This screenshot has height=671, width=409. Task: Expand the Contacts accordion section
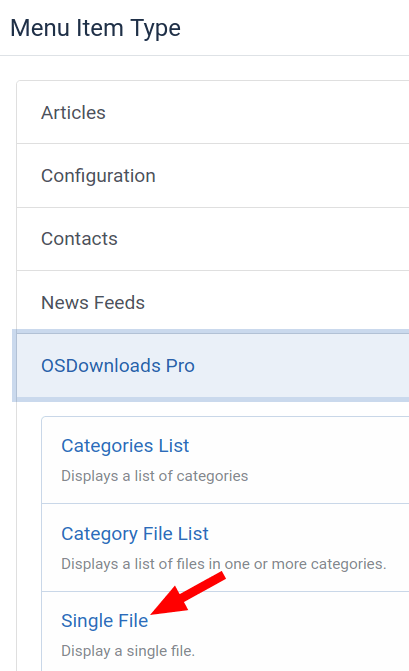point(213,239)
